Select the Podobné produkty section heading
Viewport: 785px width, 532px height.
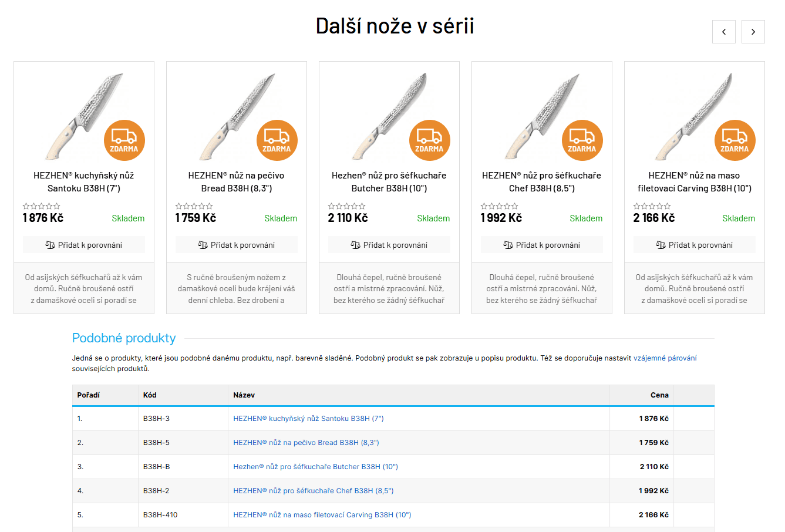124,338
